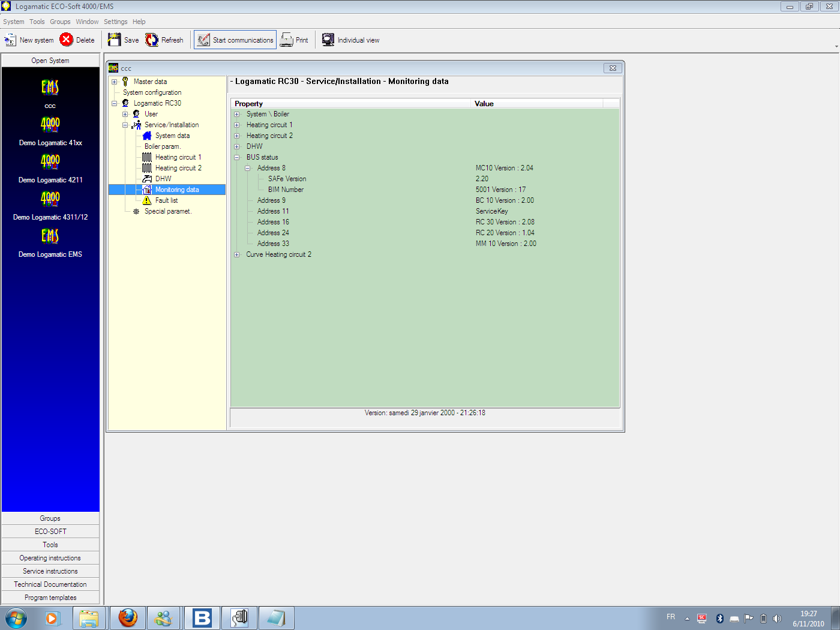Viewport: 840px width, 630px height.
Task: Select the Address 16 row
Action: pos(425,222)
